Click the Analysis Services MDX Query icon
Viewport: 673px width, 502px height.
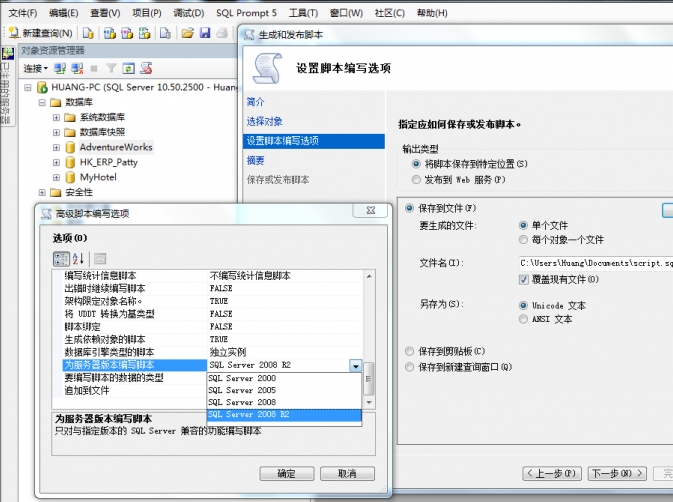110,33
